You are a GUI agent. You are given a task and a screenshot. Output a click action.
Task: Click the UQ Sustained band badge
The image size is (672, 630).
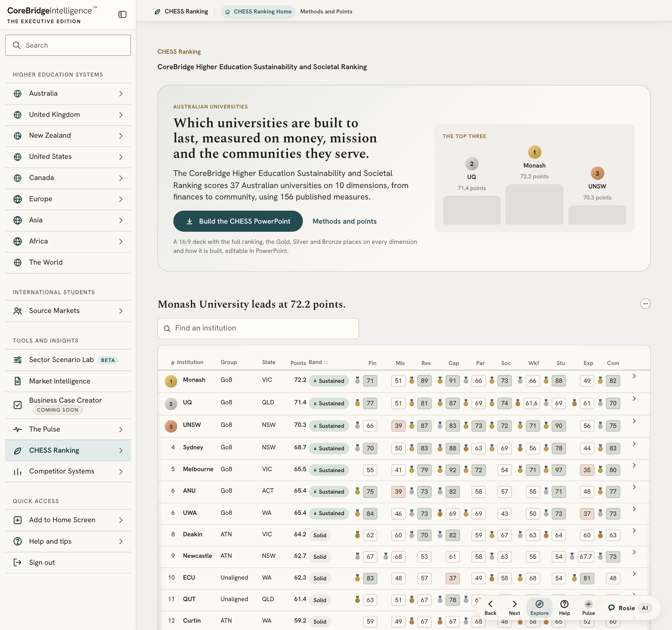pyautogui.click(x=329, y=404)
